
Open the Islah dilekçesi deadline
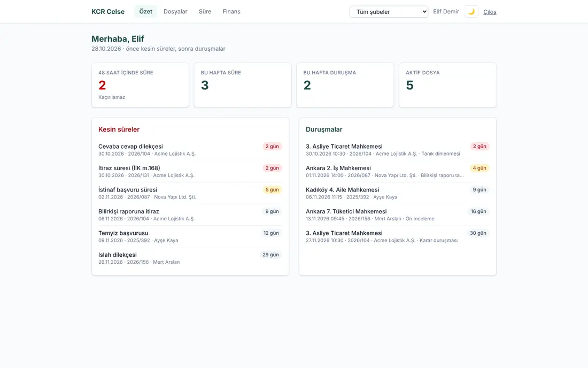pyautogui.click(x=190, y=258)
